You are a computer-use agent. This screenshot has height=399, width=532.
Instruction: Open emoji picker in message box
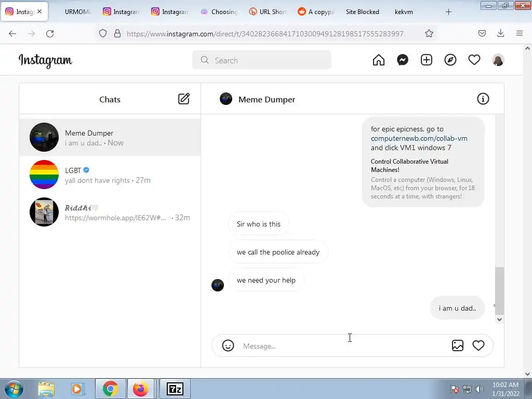(228, 345)
